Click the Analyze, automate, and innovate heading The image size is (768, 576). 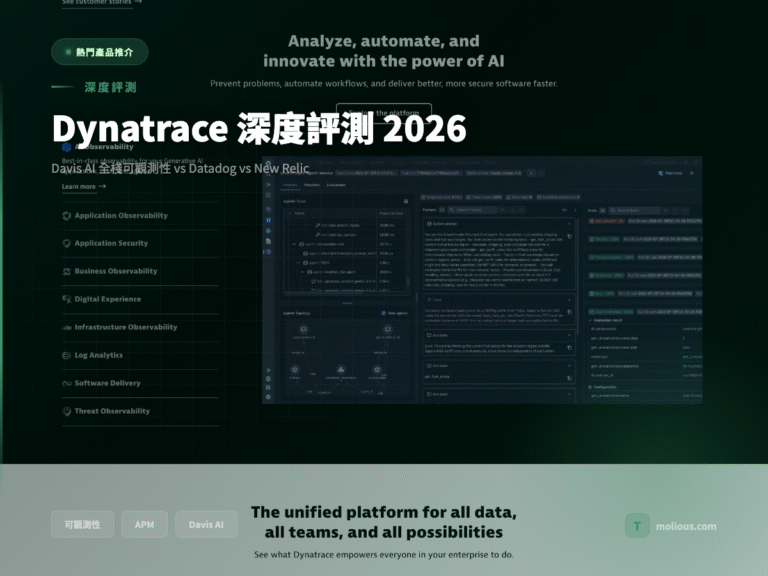point(384,51)
